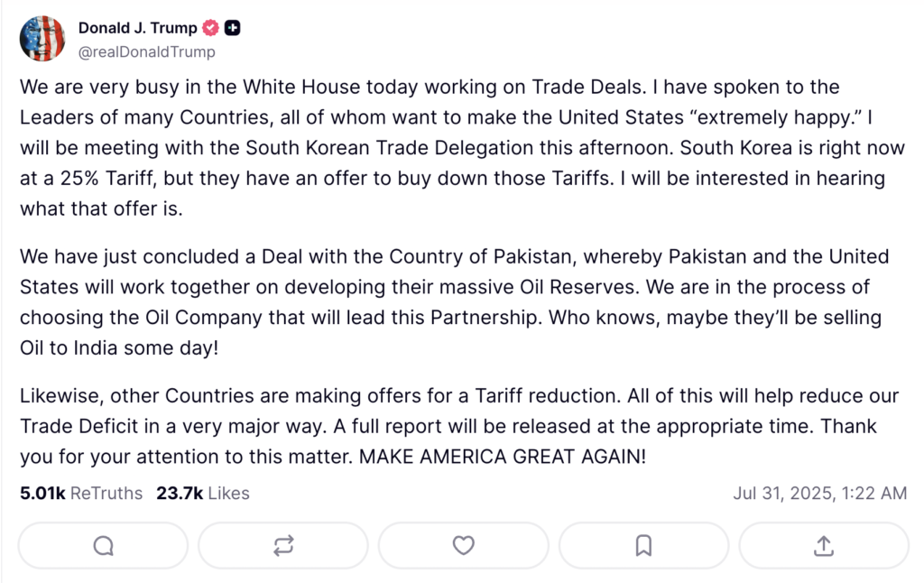This screenshot has height=583, width=924.
Task: Click the reply speech bubble icon
Action: pyautogui.click(x=103, y=546)
